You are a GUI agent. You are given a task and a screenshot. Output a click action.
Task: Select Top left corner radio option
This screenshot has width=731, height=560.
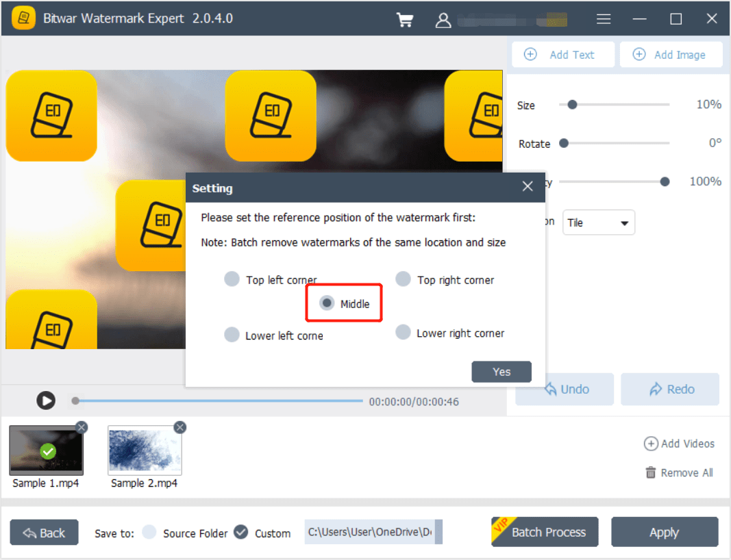click(x=232, y=279)
